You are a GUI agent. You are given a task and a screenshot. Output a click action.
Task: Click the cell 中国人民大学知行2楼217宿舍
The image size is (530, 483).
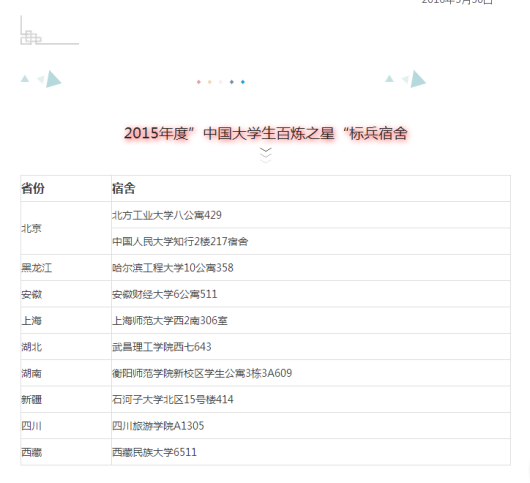(x=311, y=241)
